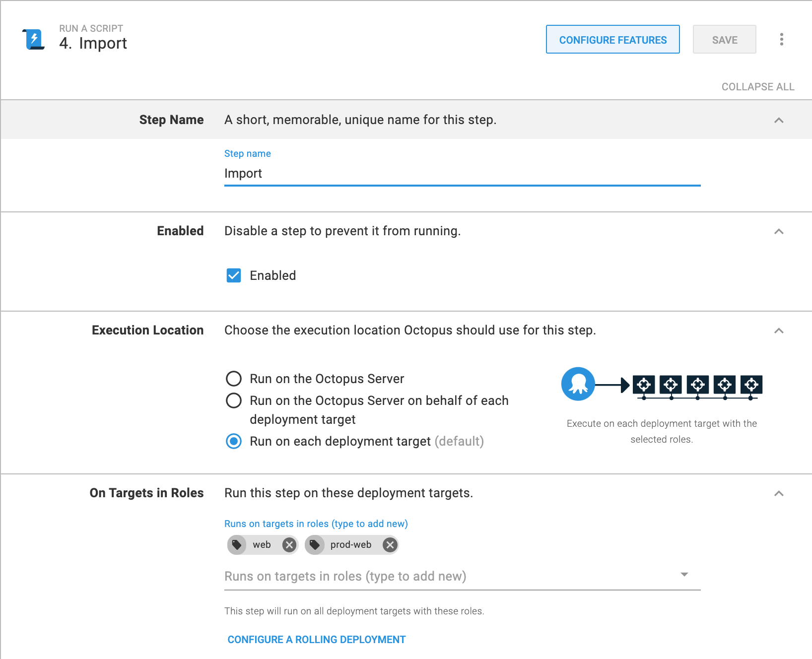Open the roles dropdown arrow

tap(684, 575)
